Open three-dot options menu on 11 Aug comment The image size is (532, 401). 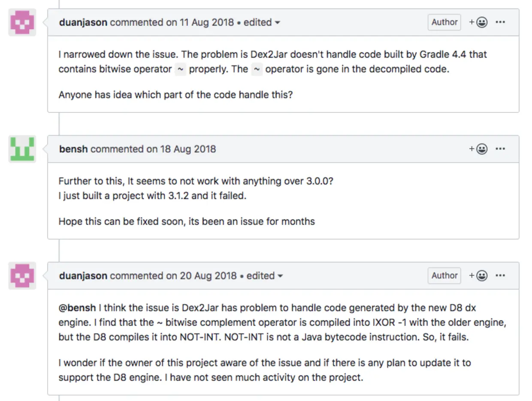500,22
